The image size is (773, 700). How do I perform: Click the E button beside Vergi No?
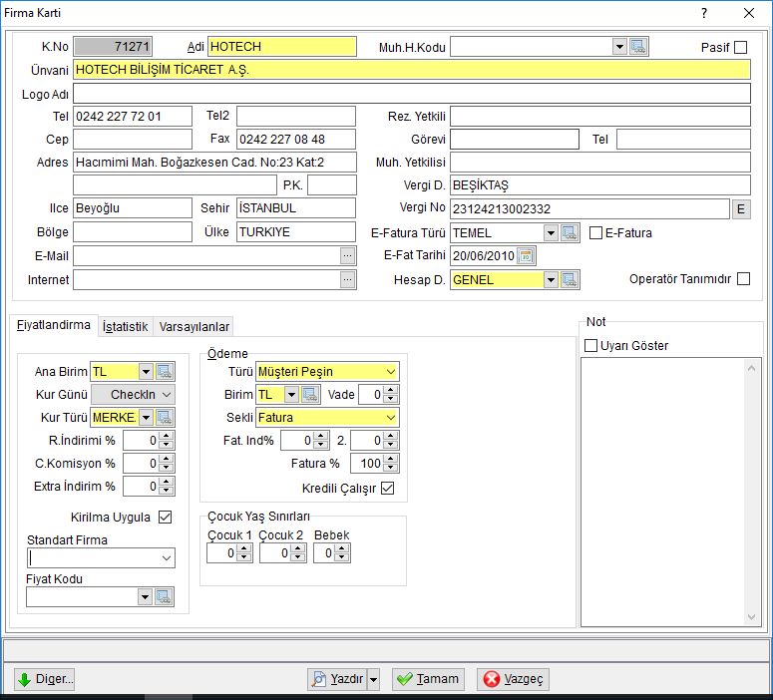[741, 209]
